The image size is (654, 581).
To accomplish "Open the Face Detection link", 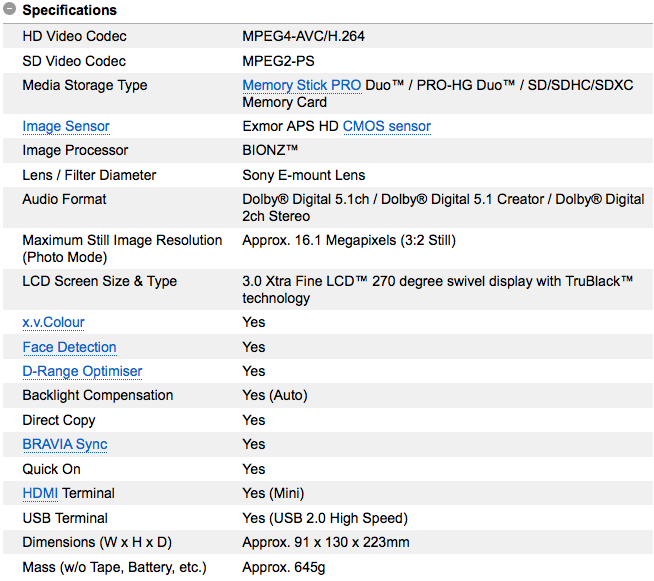I will [x=69, y=347].
